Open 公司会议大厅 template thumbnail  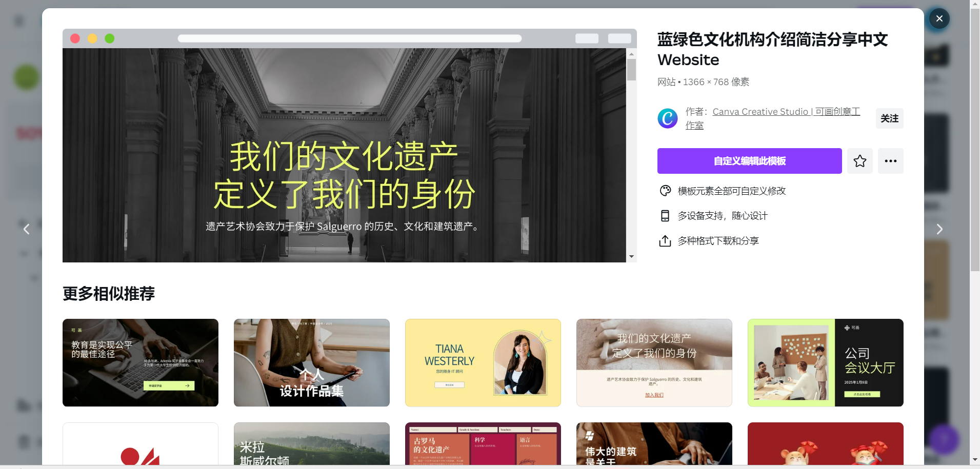point(826,362)
